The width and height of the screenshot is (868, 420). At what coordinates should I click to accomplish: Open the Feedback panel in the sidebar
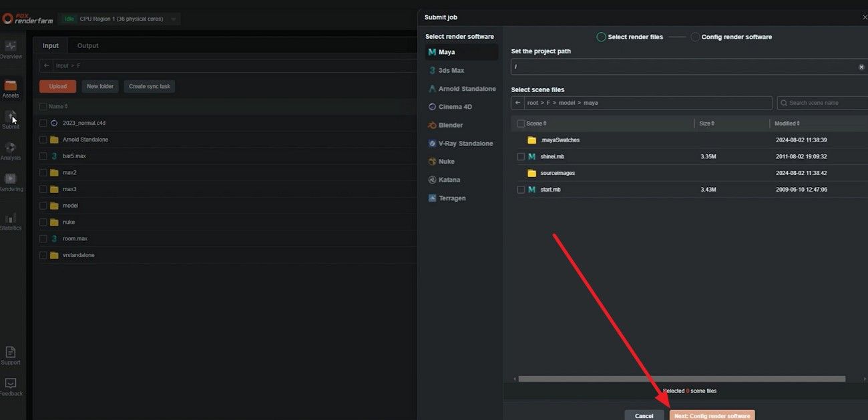tap(11, 386)
